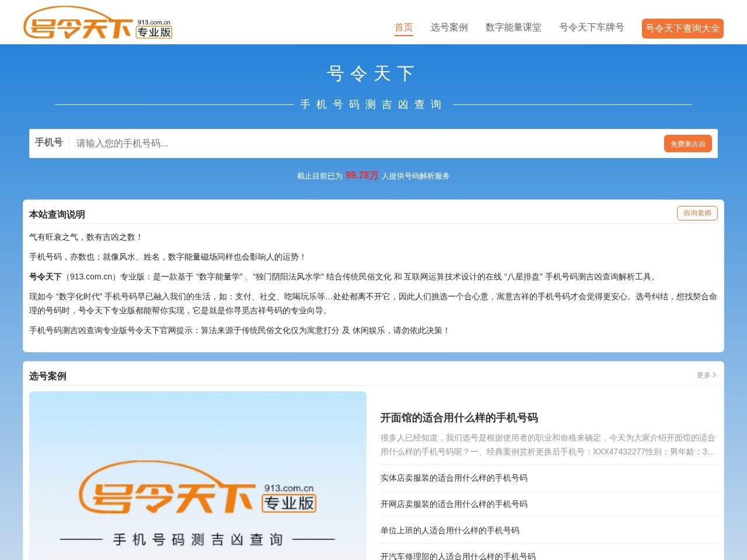This screenshot has height=560, width=747.
Task: Go to 选号案例 in the top menu
Action: (449, 27)
